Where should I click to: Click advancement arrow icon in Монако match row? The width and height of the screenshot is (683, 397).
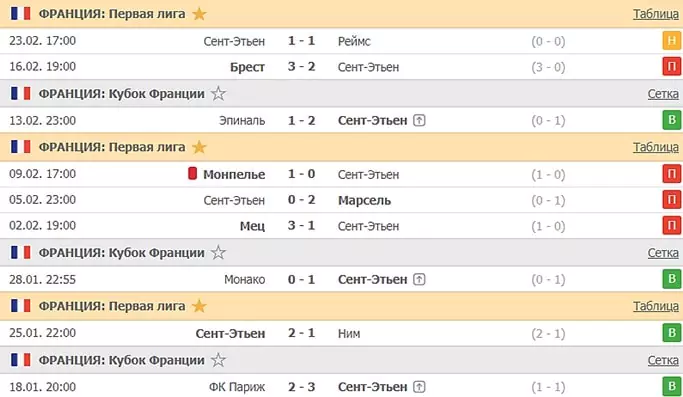pyautogui.click(x=419, y=279)
